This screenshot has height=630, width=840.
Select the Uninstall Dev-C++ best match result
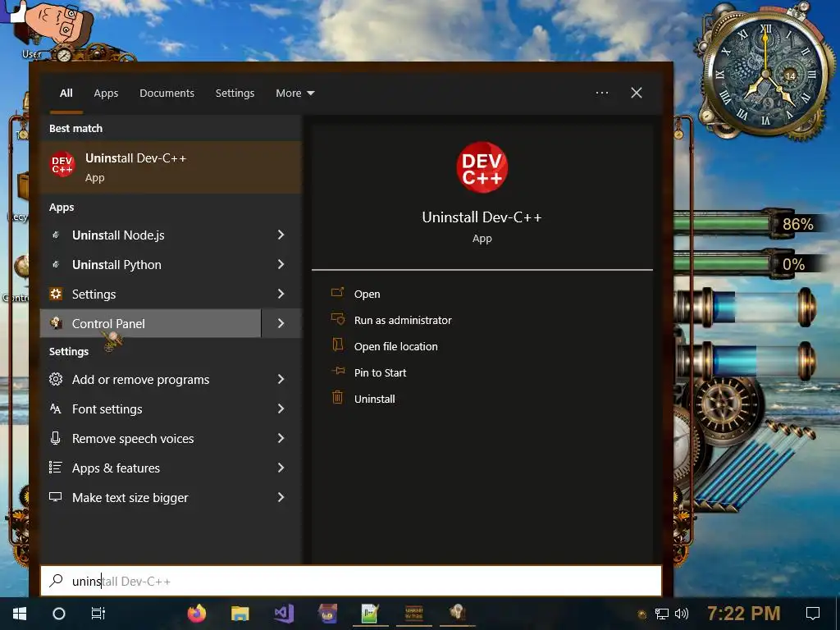(x=171, y=167)
